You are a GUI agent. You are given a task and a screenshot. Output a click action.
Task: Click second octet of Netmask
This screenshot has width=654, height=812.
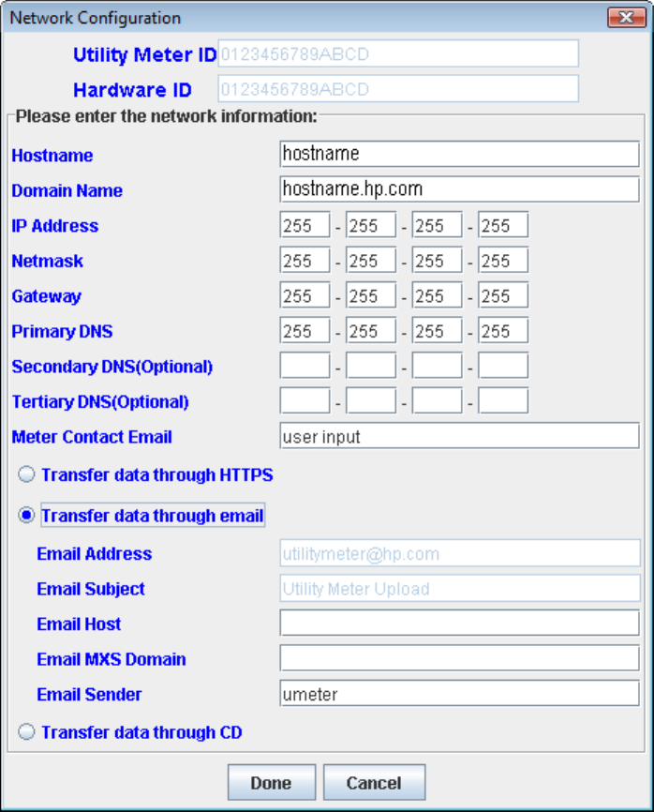click(x=371, y=260)
